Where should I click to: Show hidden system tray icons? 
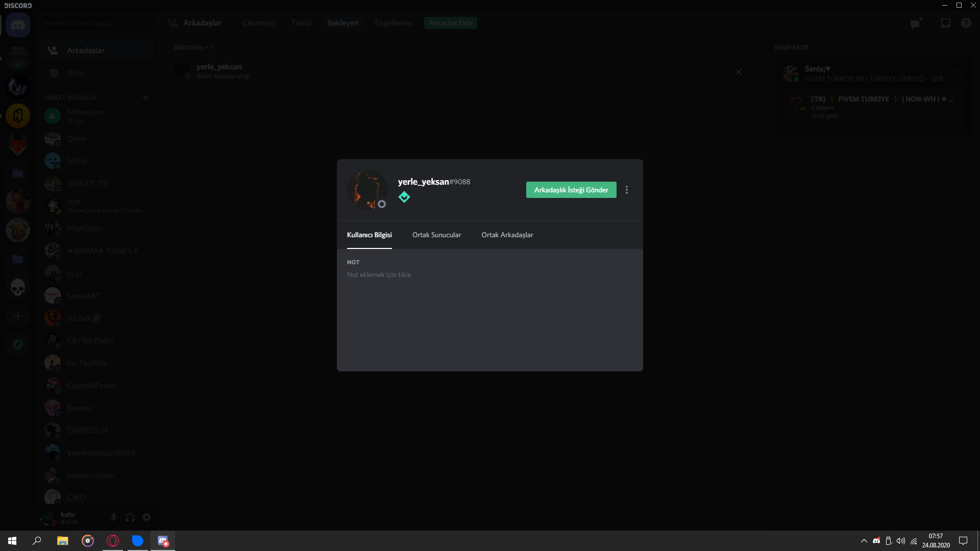[864, 541]
